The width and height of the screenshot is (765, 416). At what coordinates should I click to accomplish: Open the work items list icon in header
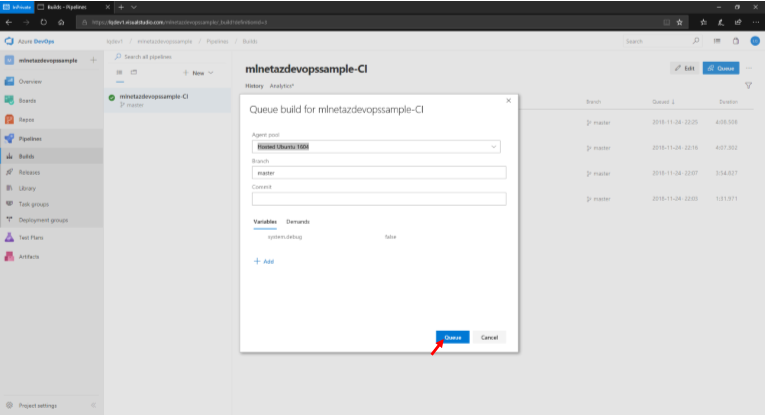(717, 41)
